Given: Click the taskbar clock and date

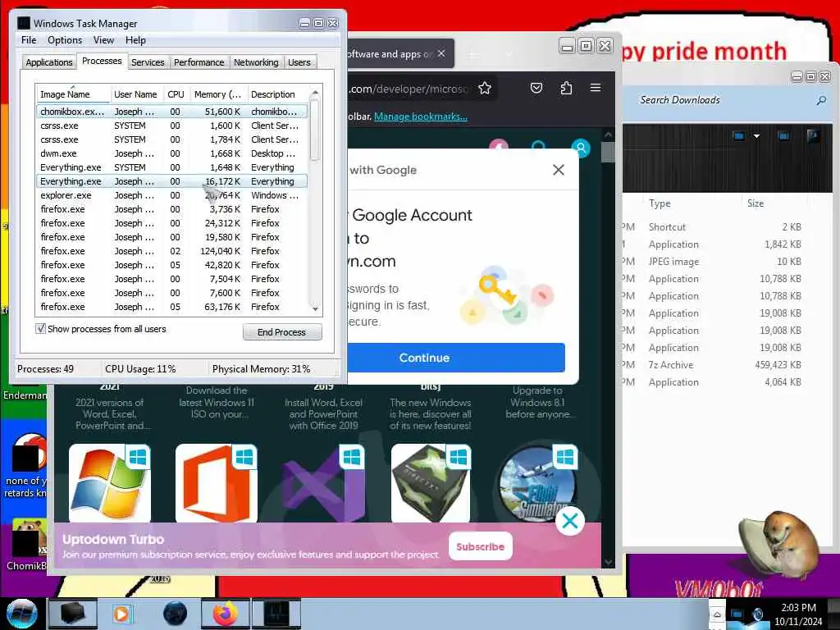Looking at the screenshot, I should (798, 614).
